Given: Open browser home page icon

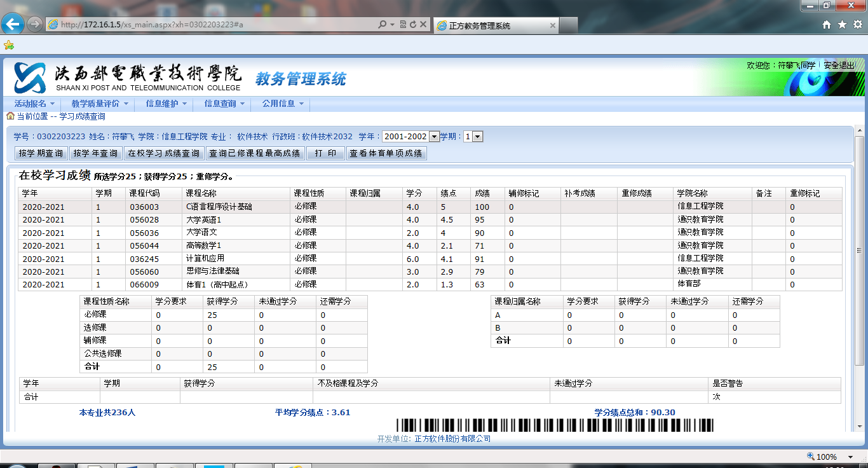Looking at the screenshot, I should 827,25.
